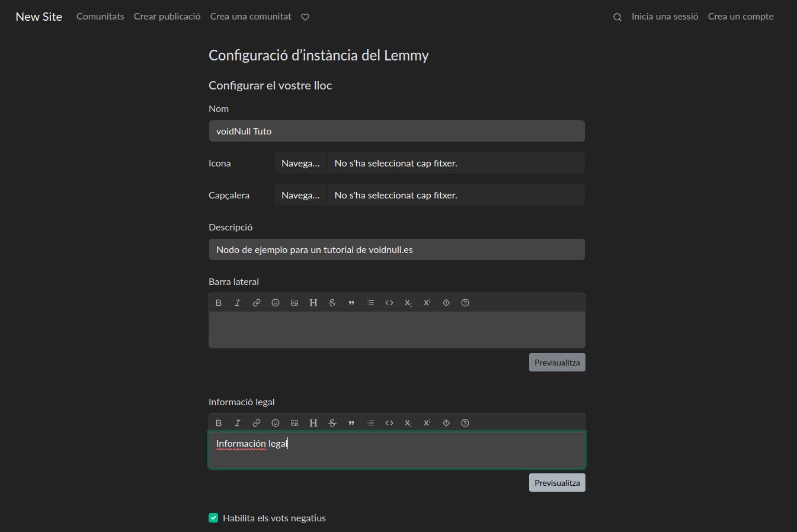Apply strikethrough in Informació legal editor
The width and height of the screenshot is (797, 532).
tap(332, 423)
